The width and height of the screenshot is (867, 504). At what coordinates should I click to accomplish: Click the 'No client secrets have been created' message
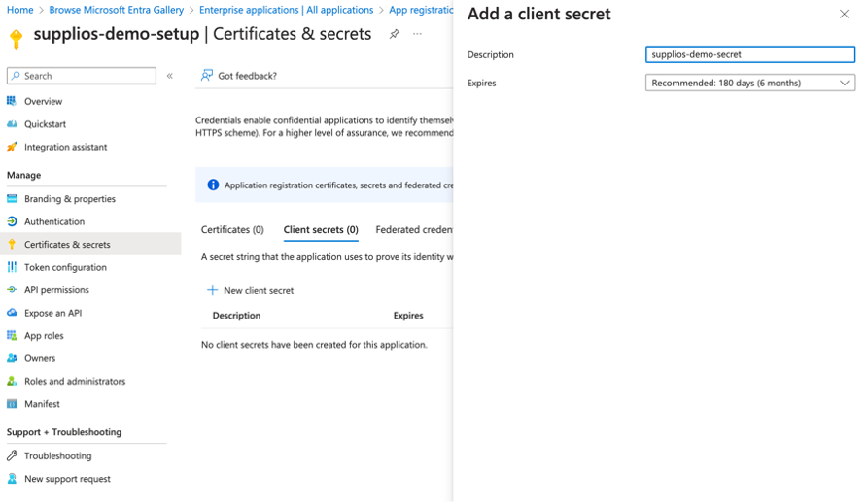click(314, 345)
